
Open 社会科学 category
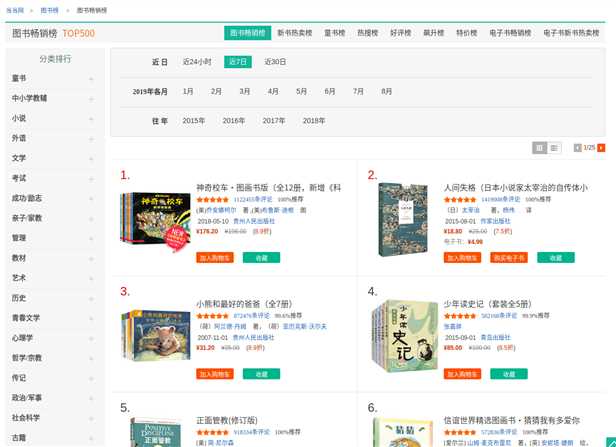click(x=26, y=418)
